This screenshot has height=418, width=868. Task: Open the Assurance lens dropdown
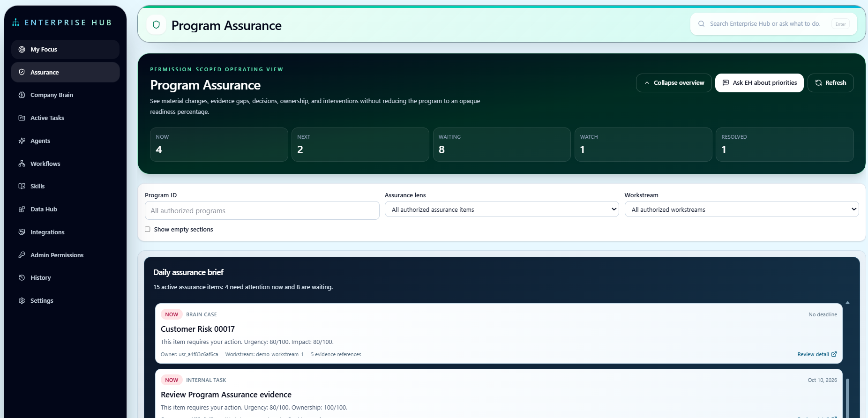[501, 209]
